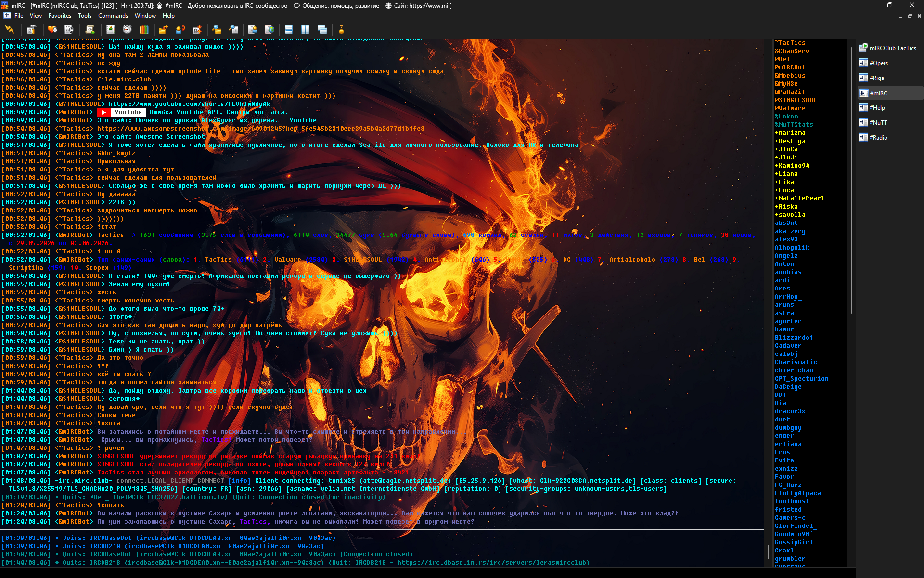
Task: Select +NataliePearl in the nick list
Action: 799,198
